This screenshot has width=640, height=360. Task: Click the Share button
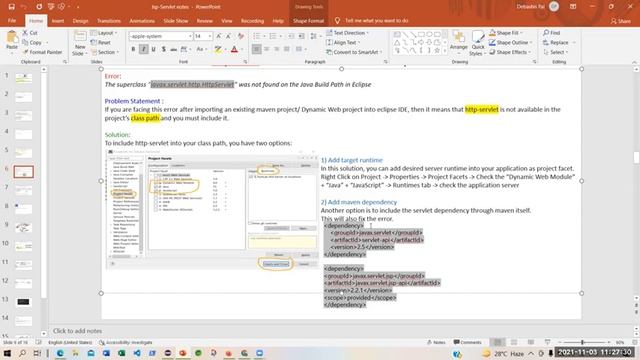click(x=620, y=21)
